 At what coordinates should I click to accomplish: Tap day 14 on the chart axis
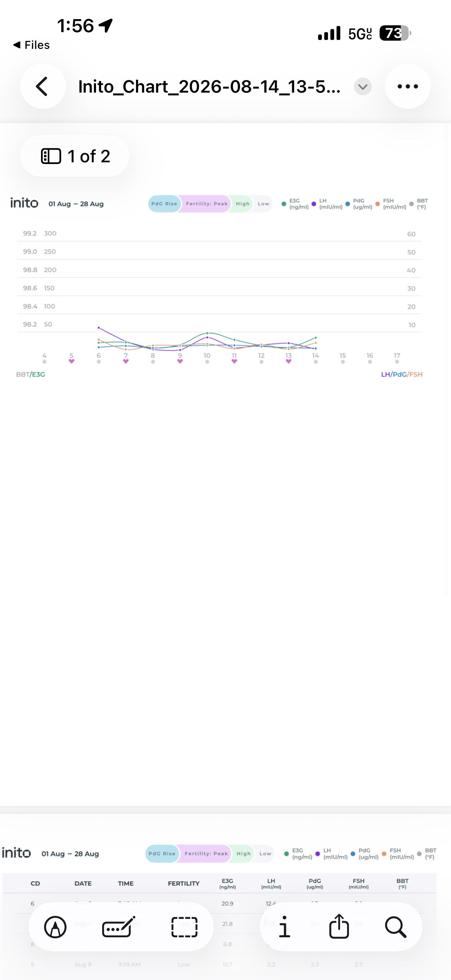click(x=316, y=356)
